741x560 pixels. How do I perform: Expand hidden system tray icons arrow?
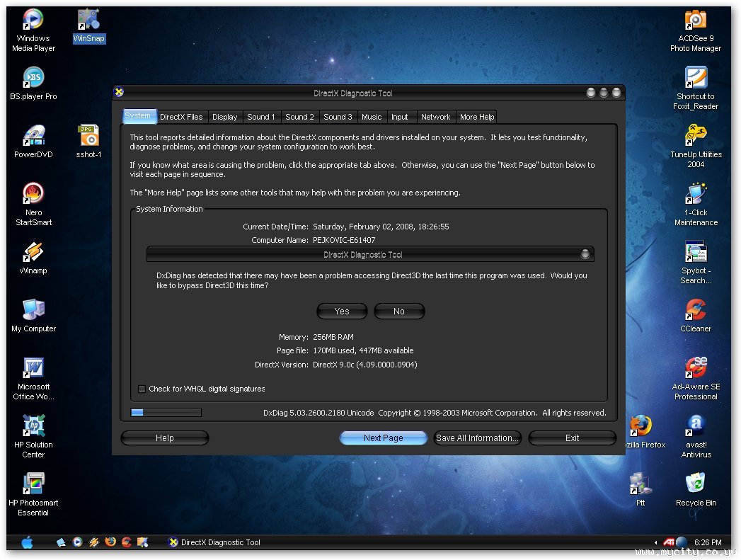point(655,542)
